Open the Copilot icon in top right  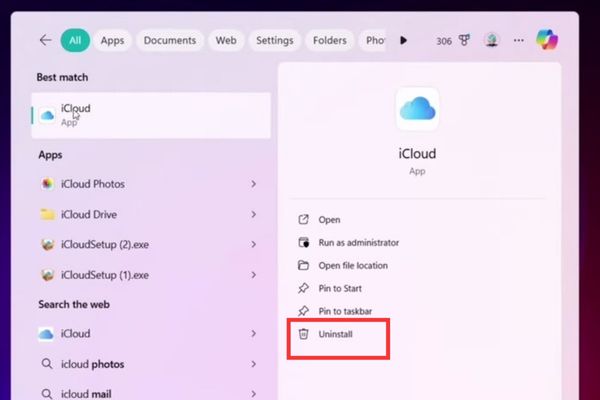[547, 40]
